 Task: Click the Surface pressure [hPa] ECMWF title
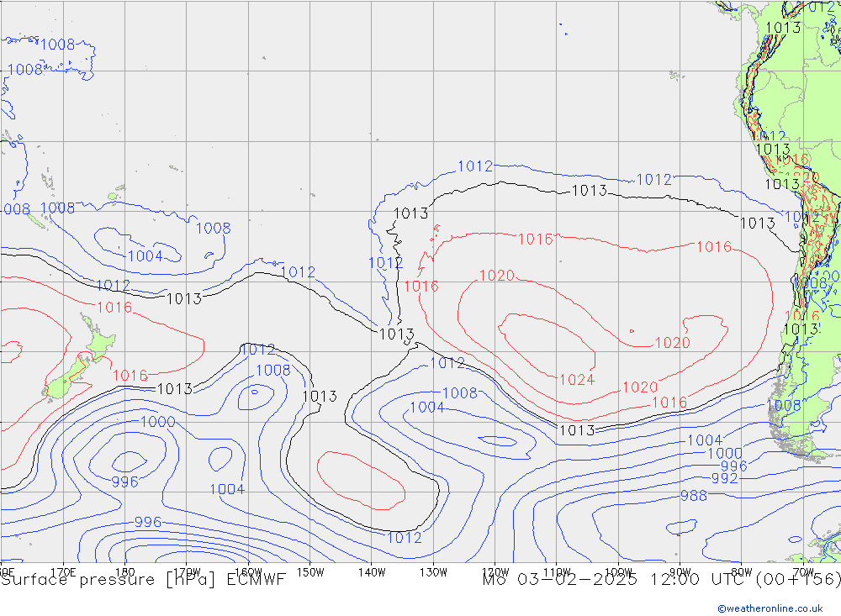(144, 580)
